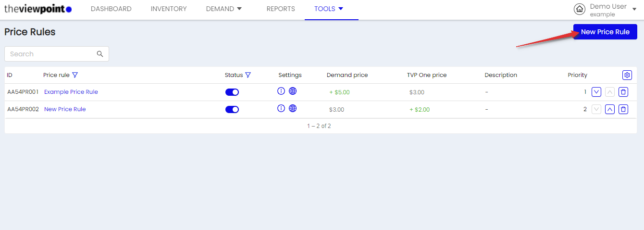Image resolution: width=644 pixels, height=230 pixels.
Task: Open filter on Price rule column
Action: click(x=74, y=75)
